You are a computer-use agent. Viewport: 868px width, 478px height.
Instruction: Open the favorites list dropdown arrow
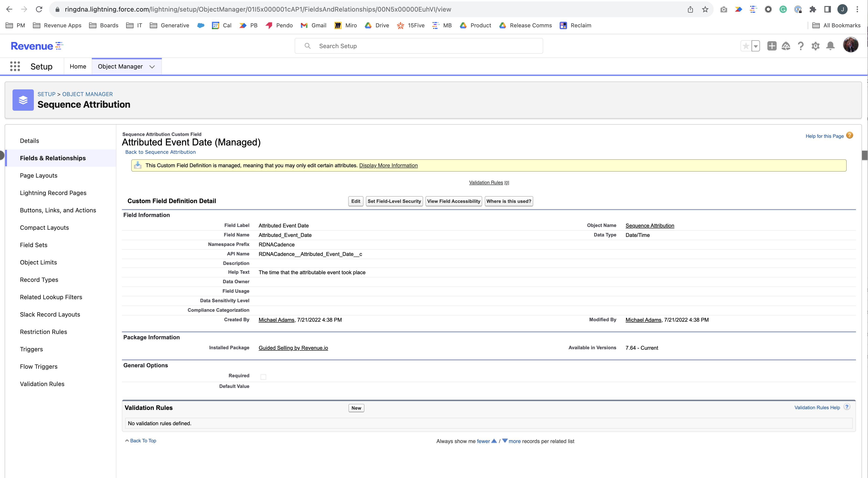point(756,46)
